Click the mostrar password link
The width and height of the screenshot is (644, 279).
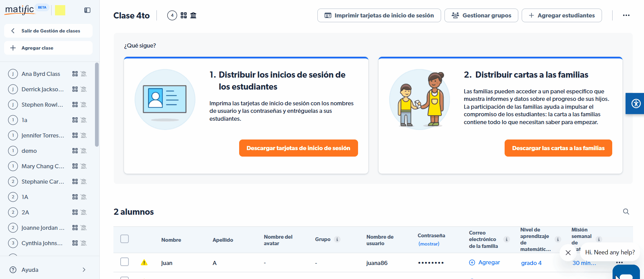429,244
